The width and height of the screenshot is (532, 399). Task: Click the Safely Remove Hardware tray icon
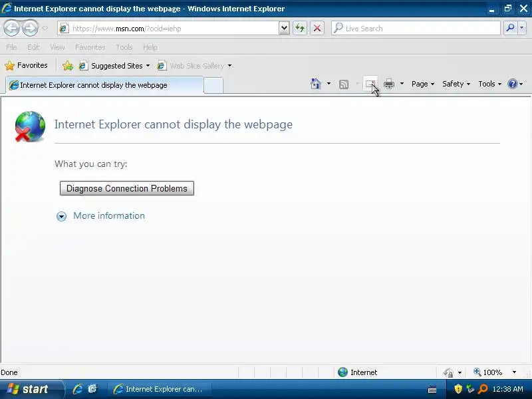(x=470, y=389)
